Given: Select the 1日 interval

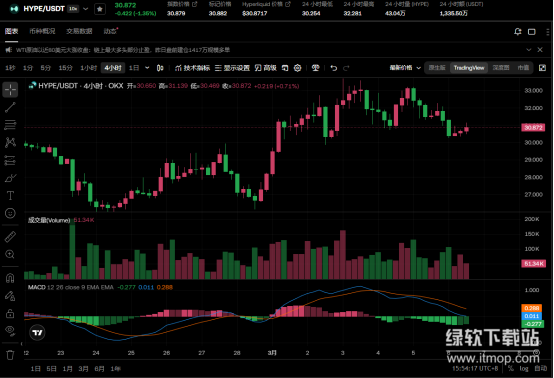Looking at the screenshot, I should point(134,68).
